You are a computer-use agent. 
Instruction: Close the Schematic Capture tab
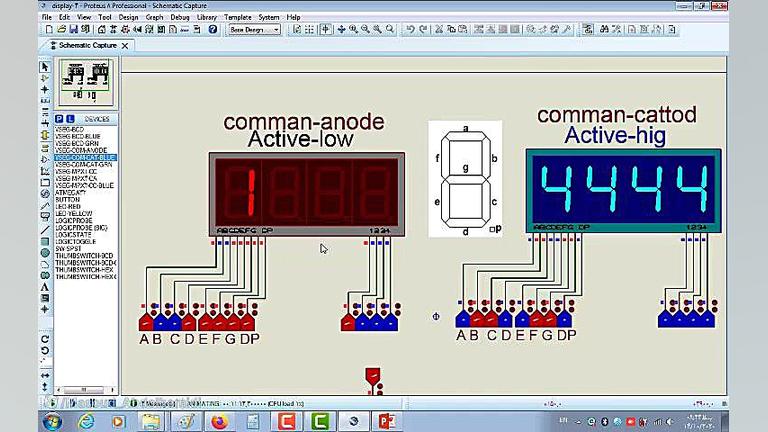[x=125, y=45]
